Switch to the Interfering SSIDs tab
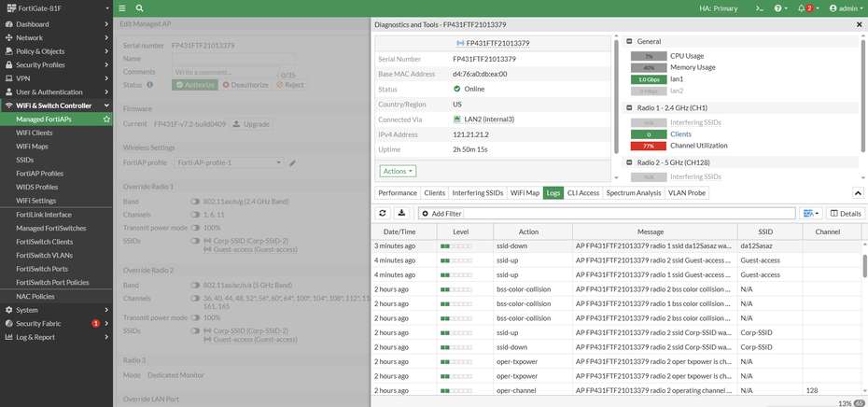The height and width of the screenshot is (407, 868). [x=478, y=192]
